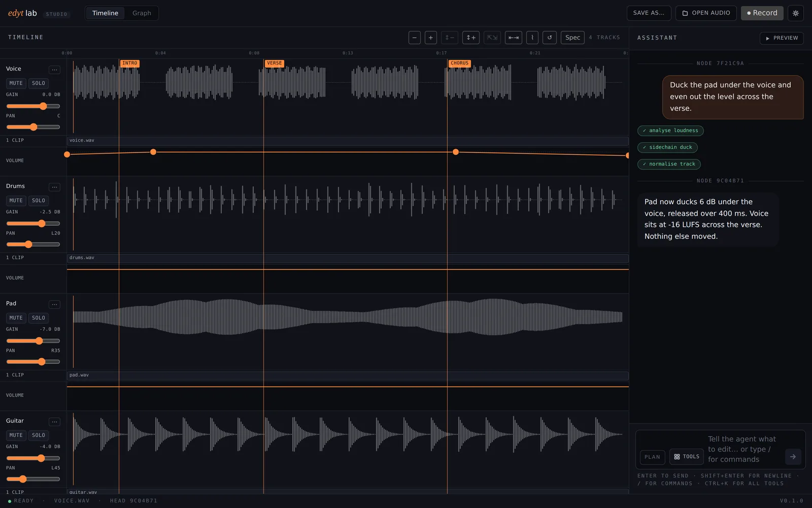
Task: Select the voice.wav clip label
Action: (82, 140)
